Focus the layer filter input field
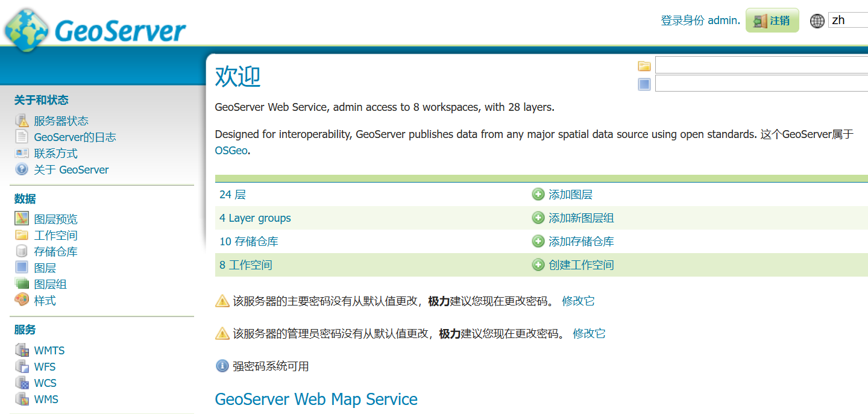868x414 pixels. click(761, 83)
